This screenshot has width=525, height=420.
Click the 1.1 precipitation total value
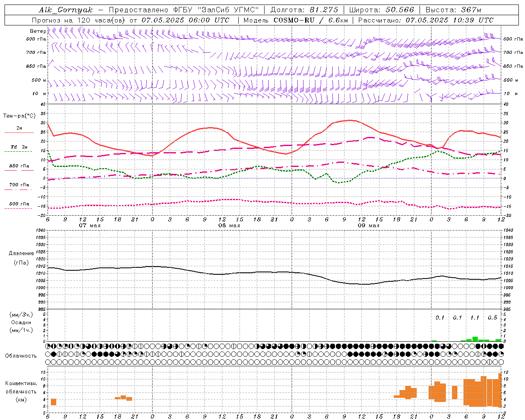click(x=475, y=317)
